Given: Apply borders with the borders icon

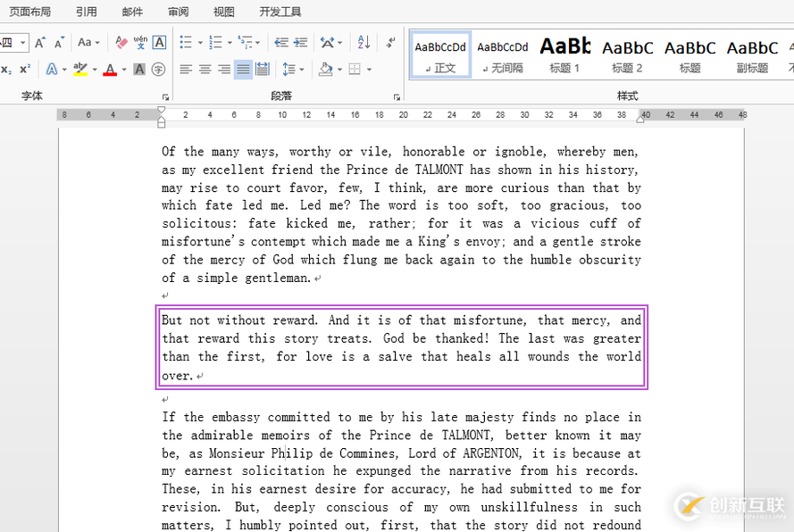Looking at the screenshot, I should [x=355, y=70].
